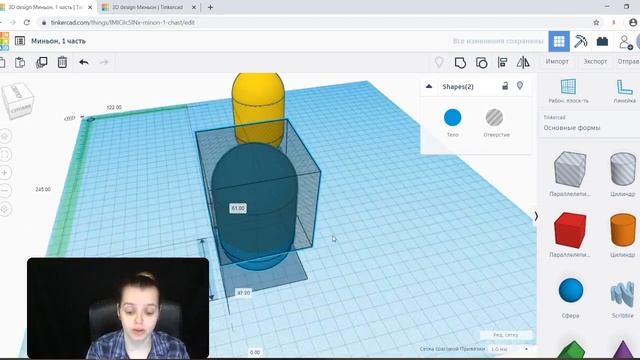The height and width of the screenshot is (360, 640).
Task: Pick the blue sphere shape
Action: [x=571, y=290]
